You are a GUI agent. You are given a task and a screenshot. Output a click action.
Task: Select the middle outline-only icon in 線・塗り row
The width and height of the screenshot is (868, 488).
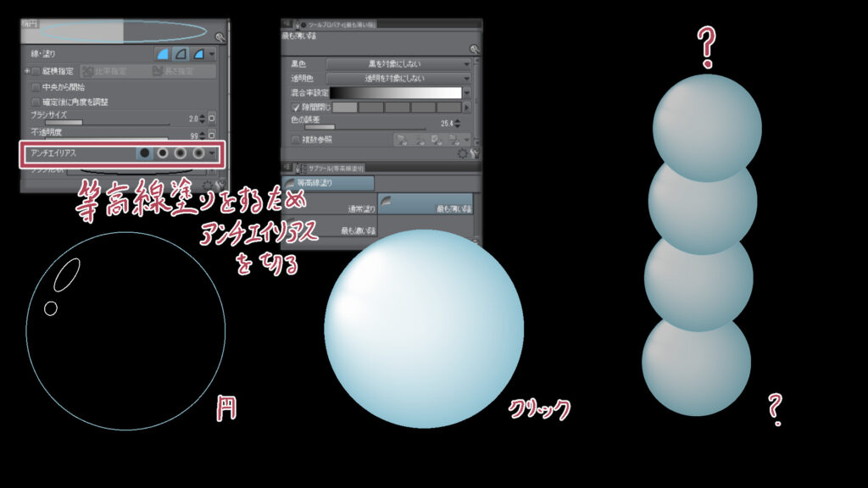[x=181, y=53]
